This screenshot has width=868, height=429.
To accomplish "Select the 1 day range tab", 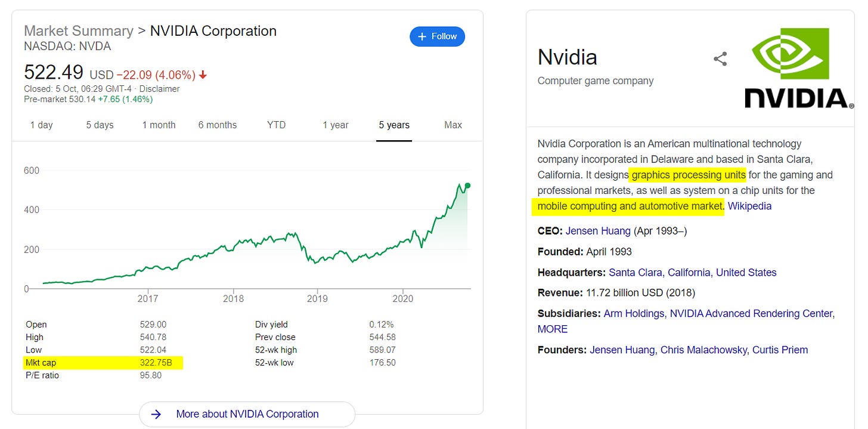I will (x=41, y=125).
